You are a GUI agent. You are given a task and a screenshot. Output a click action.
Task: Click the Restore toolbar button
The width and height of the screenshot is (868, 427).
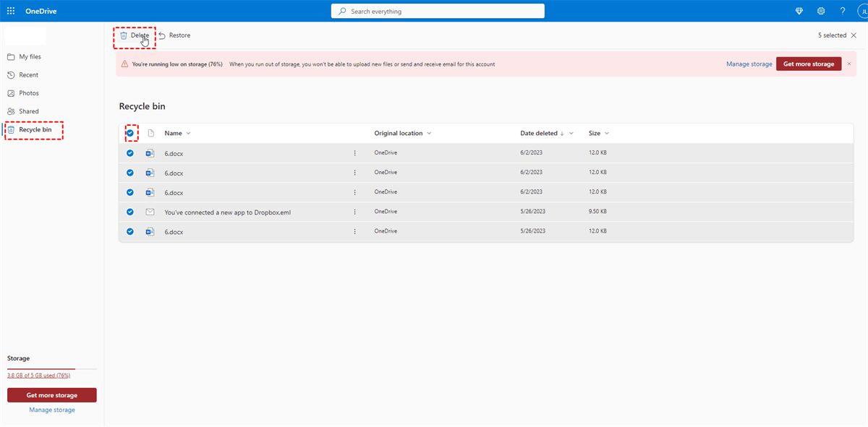(x=174, y=35)
